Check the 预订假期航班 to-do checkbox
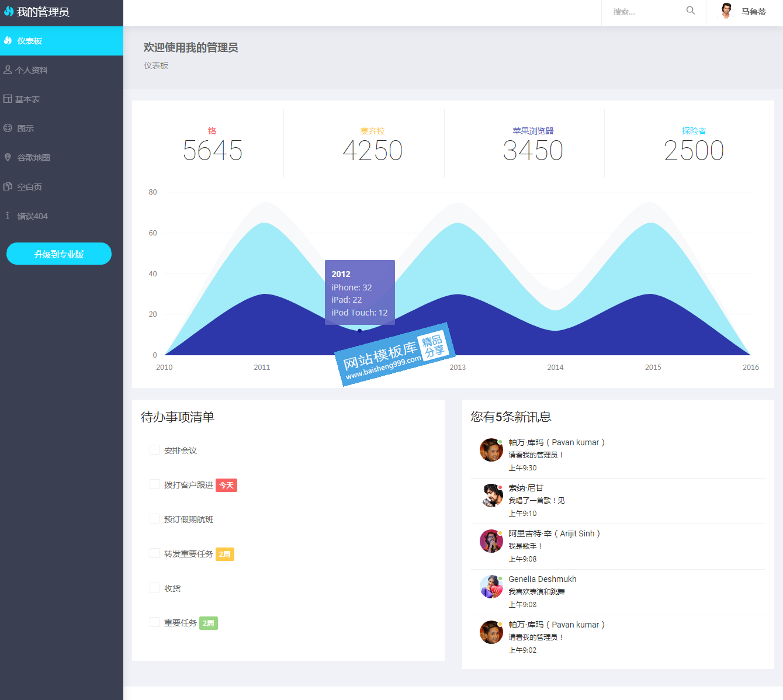Image resolution: width=783 pixels, height=700 pixels. 154,519
